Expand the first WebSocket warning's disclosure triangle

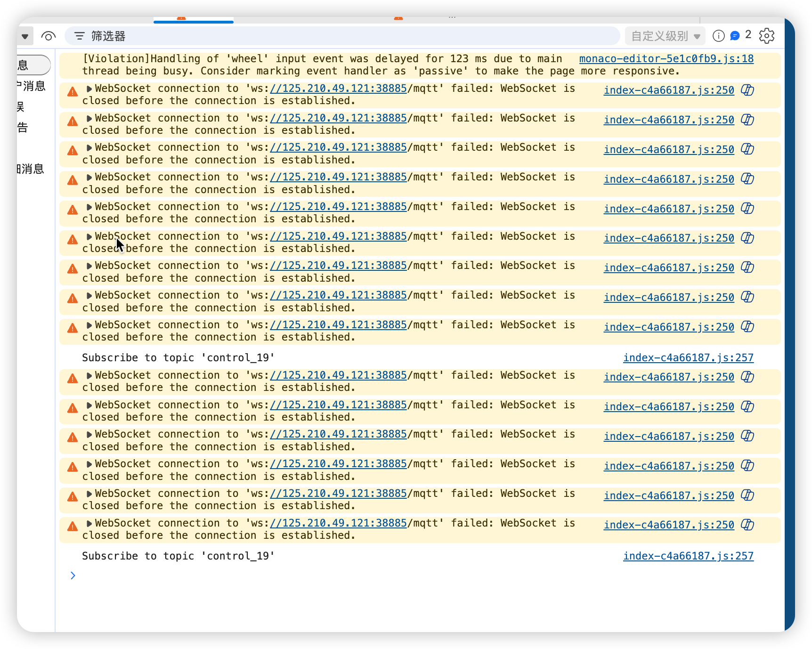point(89,89)
